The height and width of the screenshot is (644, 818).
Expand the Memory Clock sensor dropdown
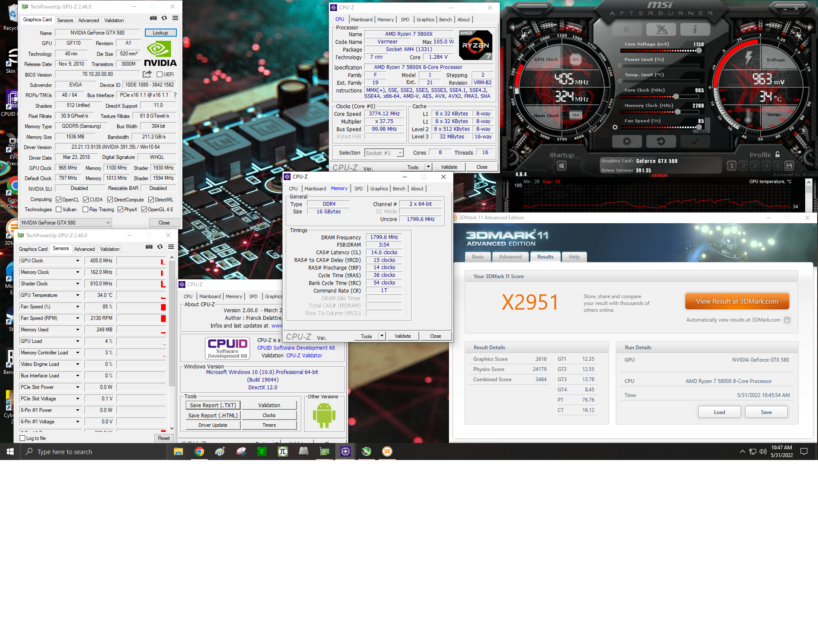pos(78,272)
